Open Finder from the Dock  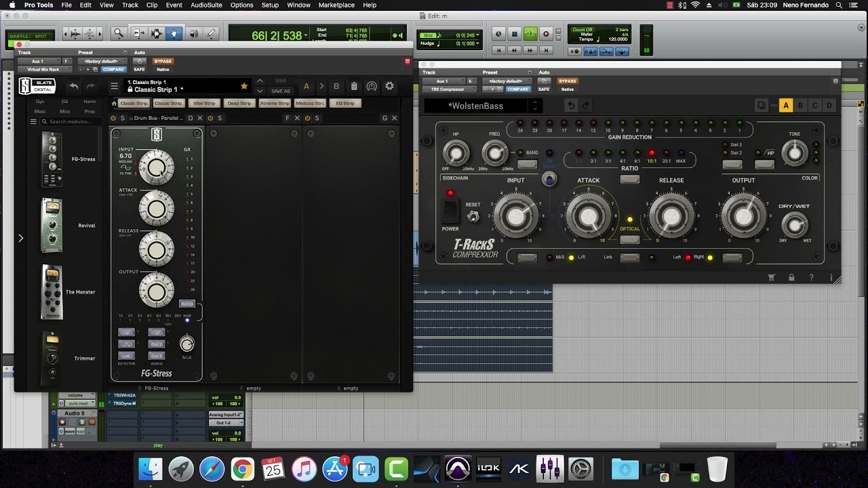pos(151,468)
